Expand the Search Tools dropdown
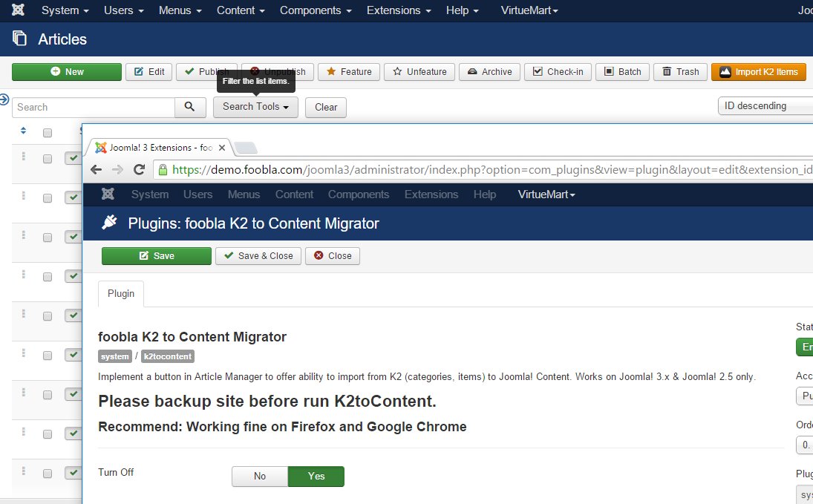This screenshot has width=813, height=504. pyautogui.click(x=255, y=107)
